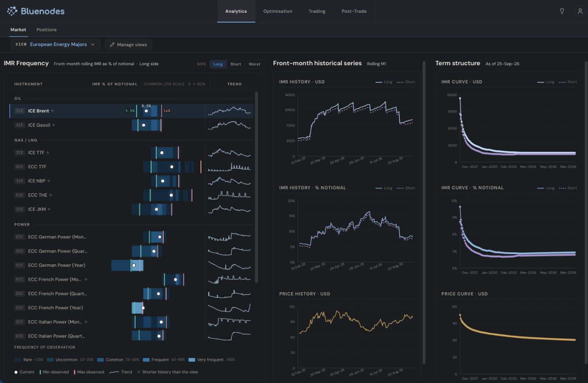Screen dimensions: 588x383
Task: Click the instrument list vertical scrollbar
Action: click(x=257, y=186)
